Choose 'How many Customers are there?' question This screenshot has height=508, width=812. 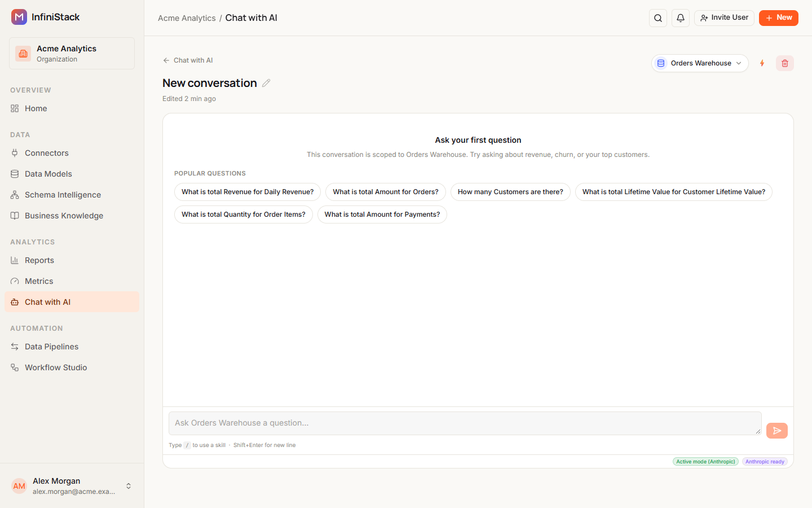pyautogui.click(x=510, y=192)
